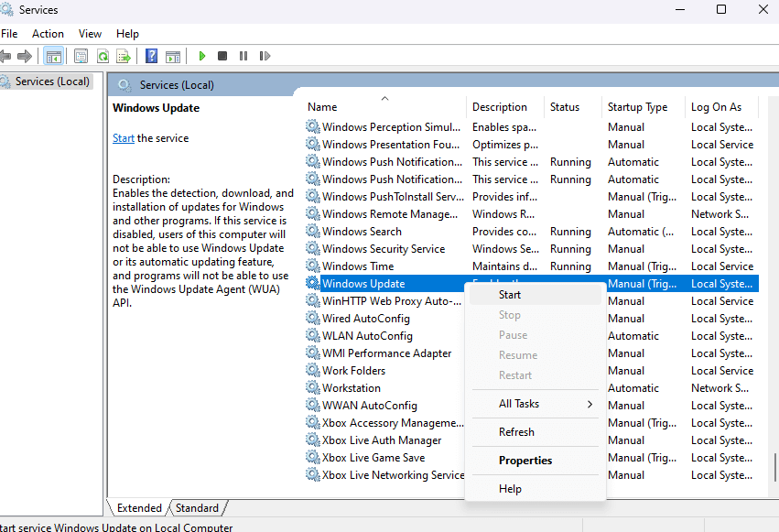Viewport: 779px width, 532px height.
Task: Toggle Show/Hide Console Tree icon
Action: [x=54, y=56]
